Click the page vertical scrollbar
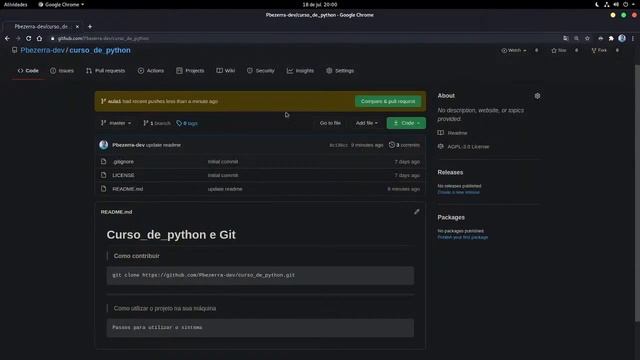 (637, 192)
